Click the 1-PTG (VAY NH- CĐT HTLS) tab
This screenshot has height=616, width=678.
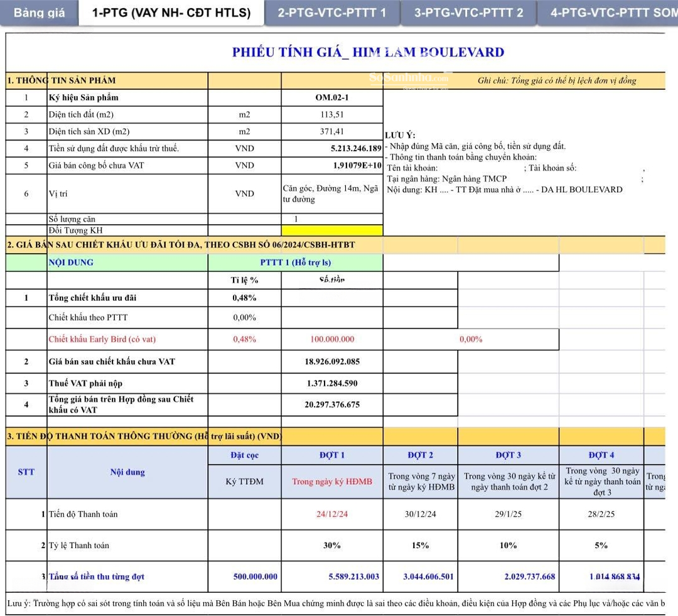[x=171, y=13]
